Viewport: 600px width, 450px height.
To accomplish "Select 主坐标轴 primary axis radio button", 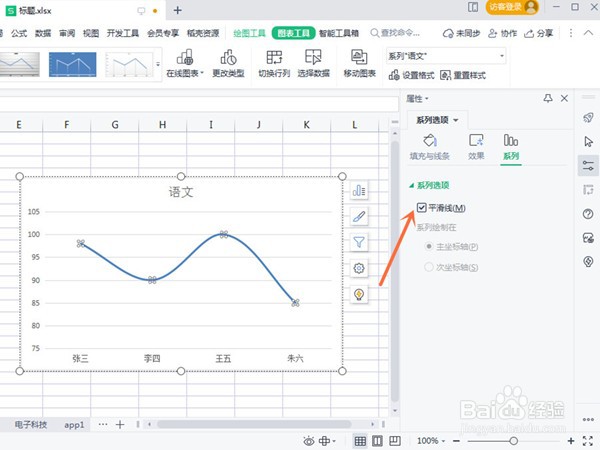I will (429, 246).
